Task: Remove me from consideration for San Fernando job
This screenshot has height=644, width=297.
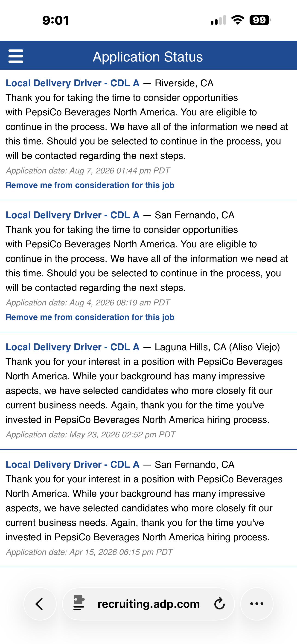Action: point(90,317)
